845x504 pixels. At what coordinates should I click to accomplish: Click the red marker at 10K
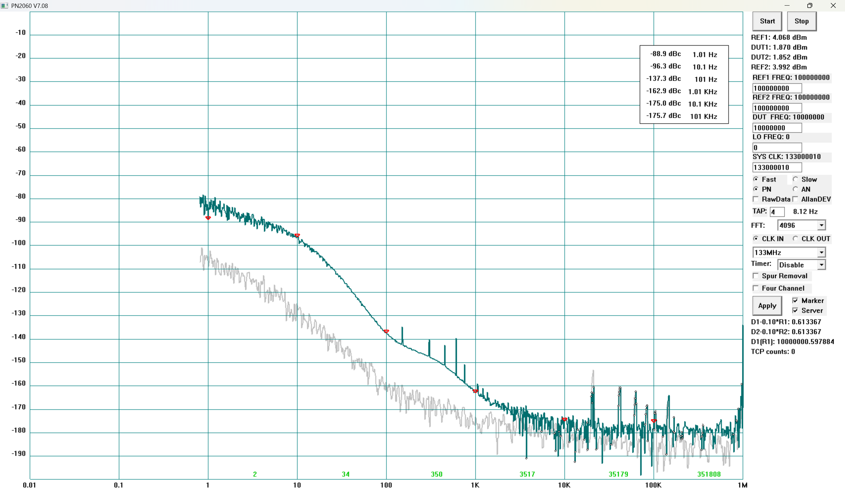point(564,420)
